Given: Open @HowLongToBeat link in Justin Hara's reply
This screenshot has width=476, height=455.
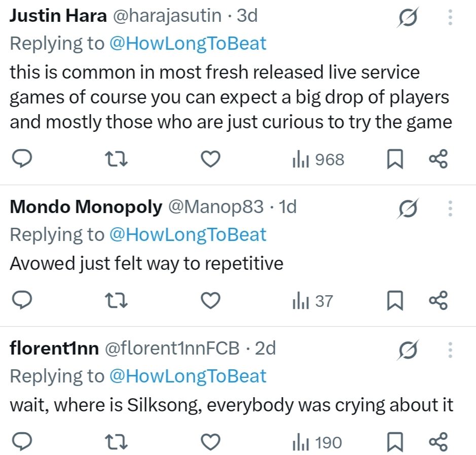Looking at the screenshot, I should coord(188,44).
